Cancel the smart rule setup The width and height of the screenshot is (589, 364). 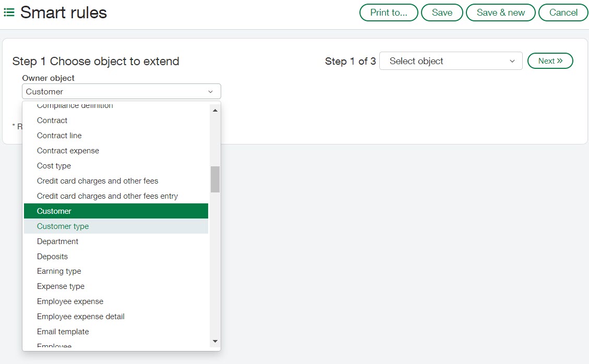(563, 13)
